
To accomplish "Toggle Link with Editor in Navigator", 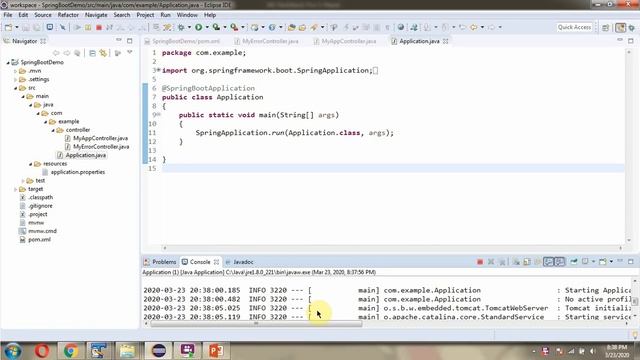I will tap(103, 53).
